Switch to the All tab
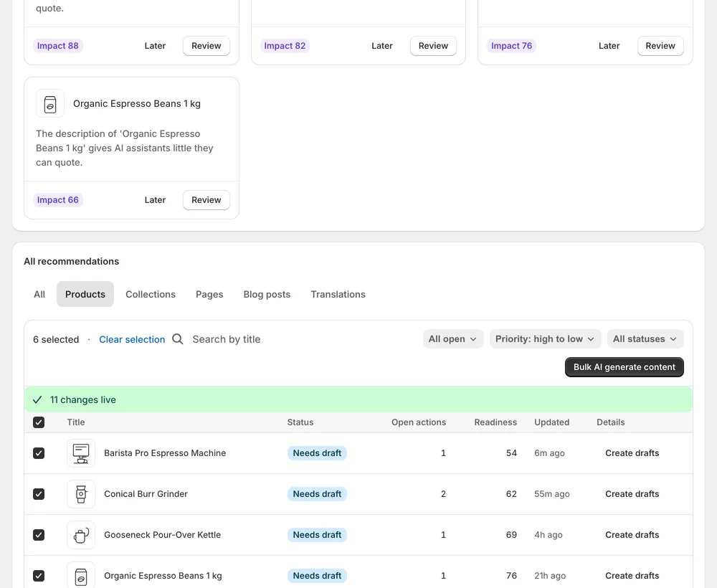Screen dimensions: 717x588 point(39,294)
